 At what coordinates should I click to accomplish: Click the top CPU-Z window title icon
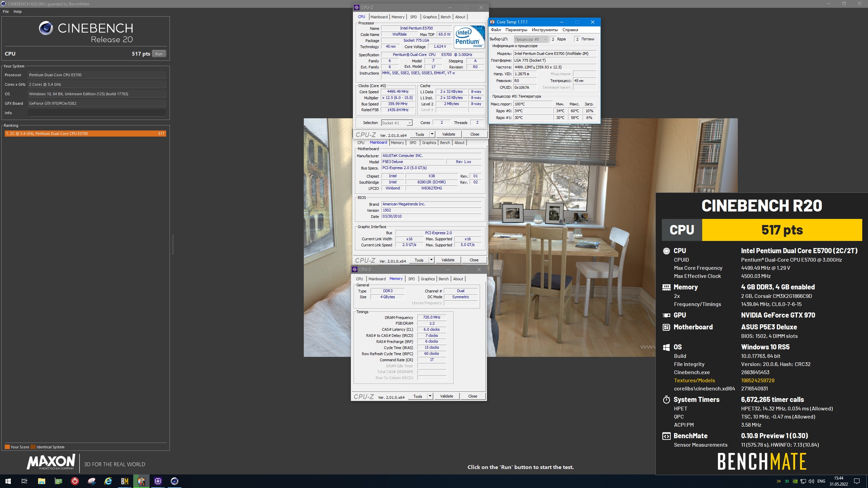tap(357, 7)
